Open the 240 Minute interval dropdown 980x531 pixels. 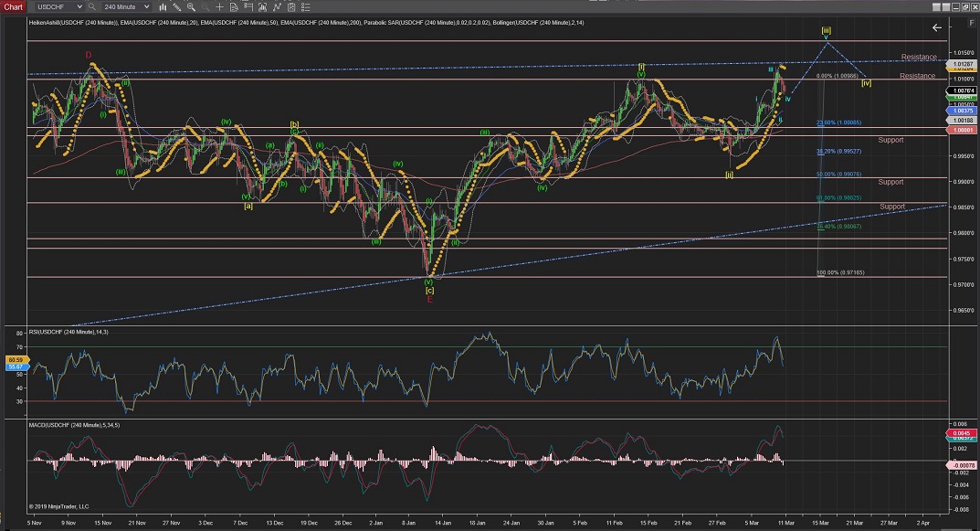pyautogui.click(x=126, y=7)
